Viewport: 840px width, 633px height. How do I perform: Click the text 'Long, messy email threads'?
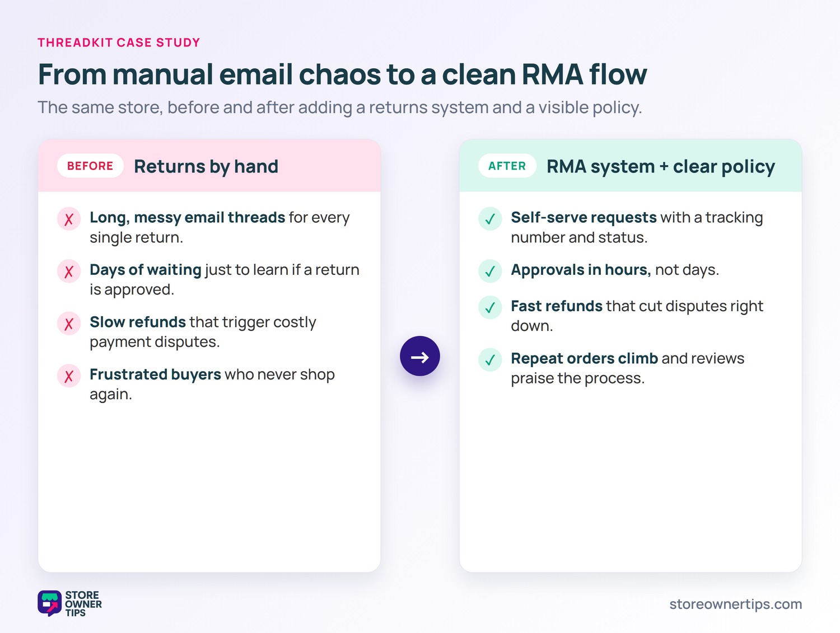tap(188, 217)
